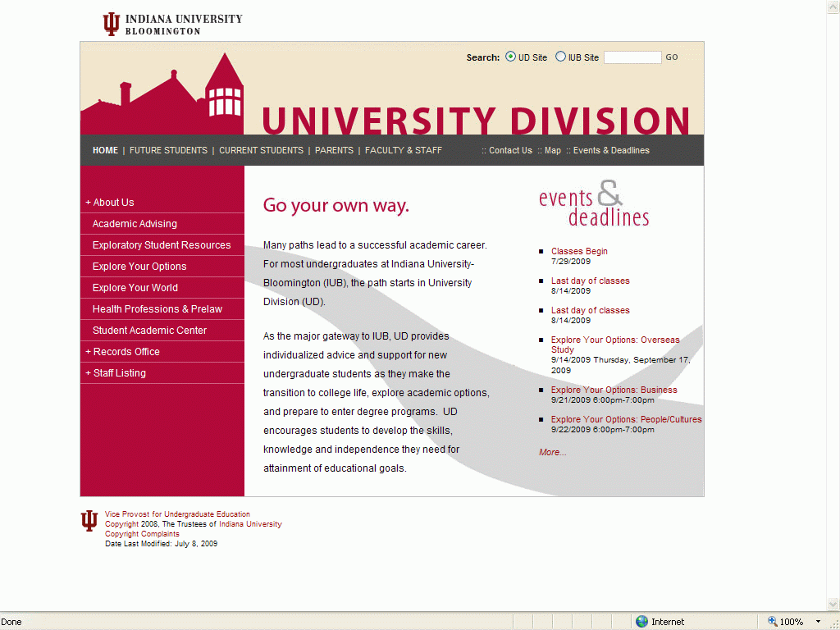Open the Copyright Complaints link

tap(142, 533)
